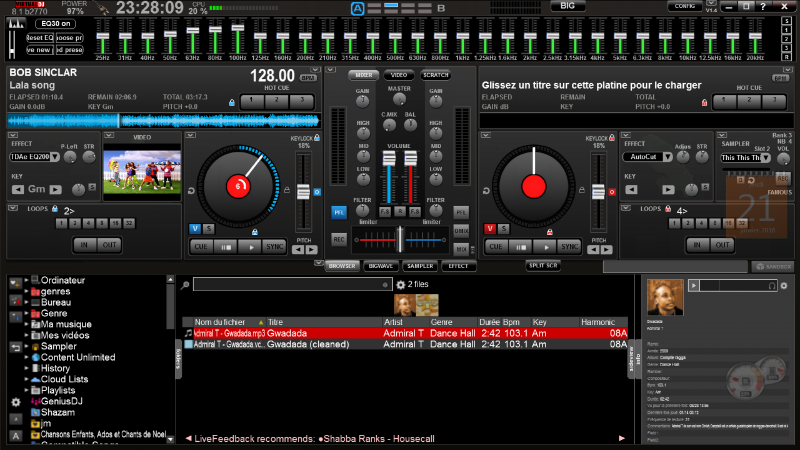Image resolution: width=800 pixels, height=450 pixels.
Task: Click the REC record button
Action: (339, 239)
